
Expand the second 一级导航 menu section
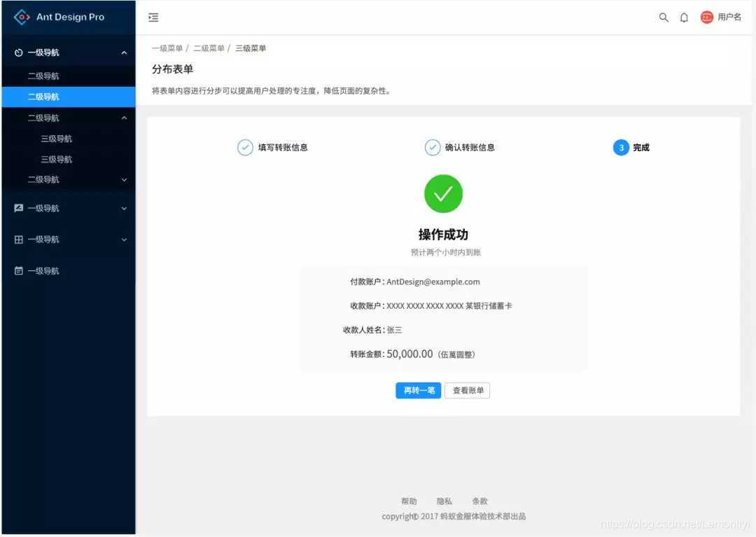point(67,208)
